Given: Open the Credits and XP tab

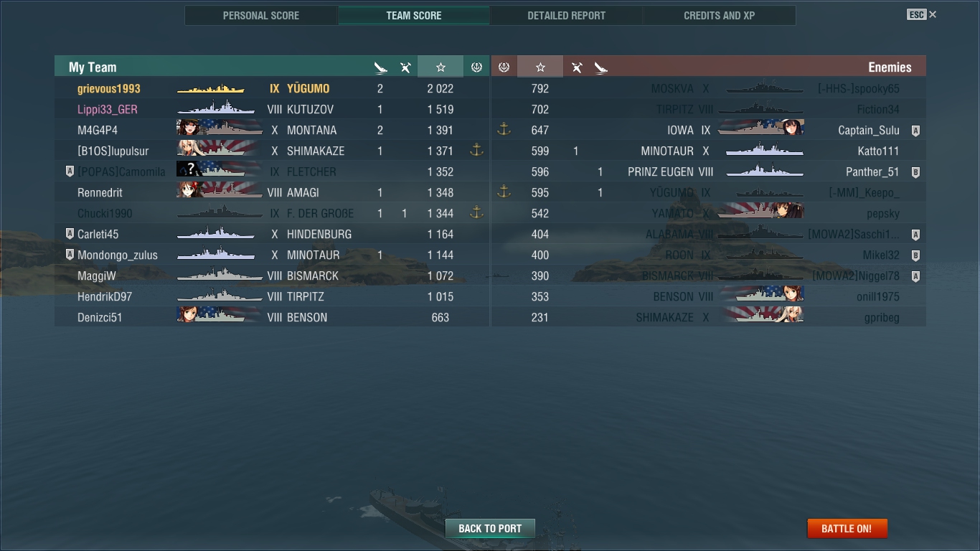Looking at the screenshot, I should click(x=719, y=15).
